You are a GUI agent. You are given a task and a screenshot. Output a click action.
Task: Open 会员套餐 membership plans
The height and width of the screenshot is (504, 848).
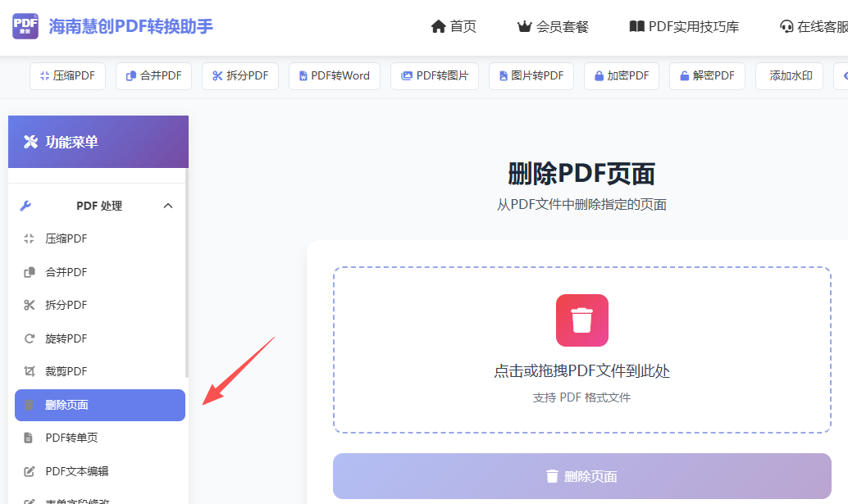click(x=553, y=26)
